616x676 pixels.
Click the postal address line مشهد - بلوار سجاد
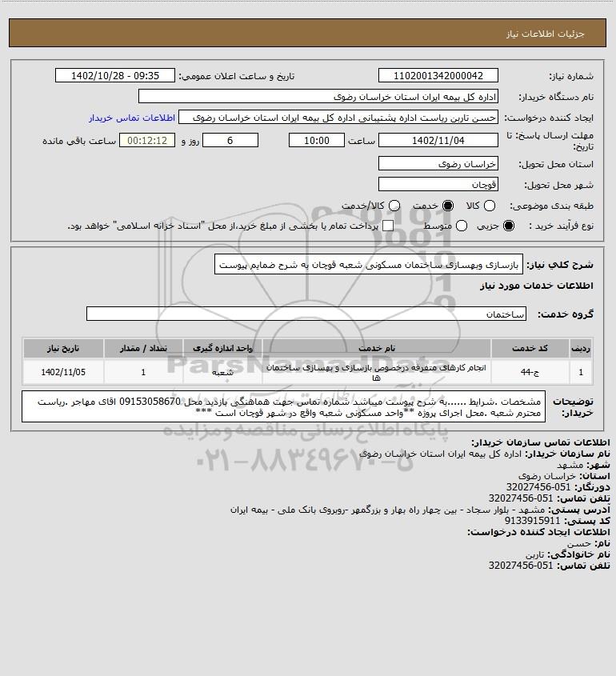420,510
